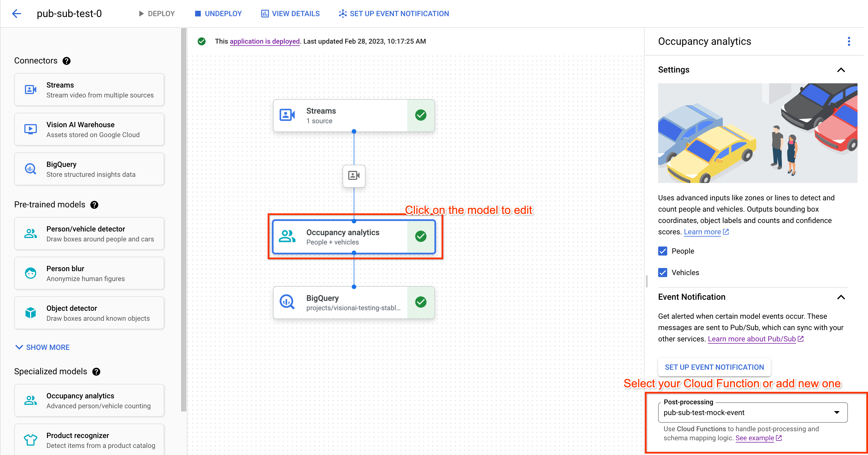Screen dimensions: 868x455
Task: Click the Streams connector icon
Action: [31, 90]
